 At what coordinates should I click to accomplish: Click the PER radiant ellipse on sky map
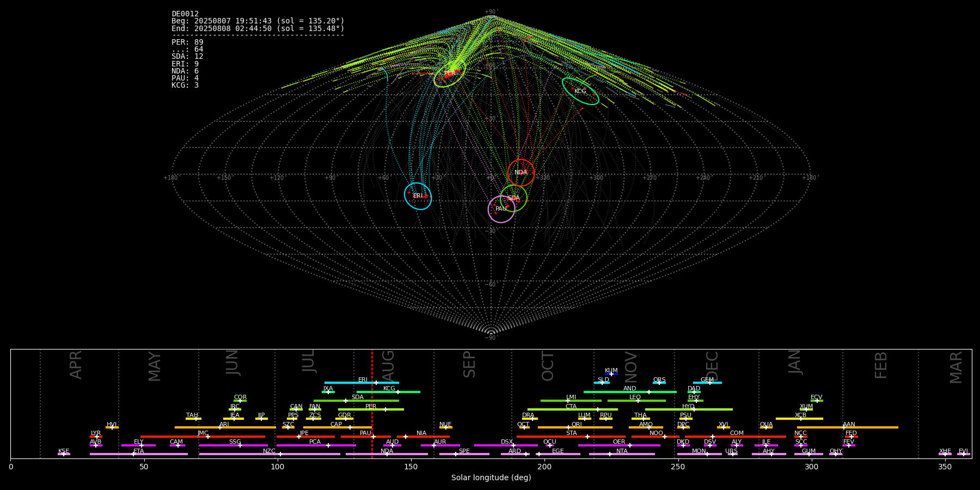pyautogui.click(x=450, y=73)
